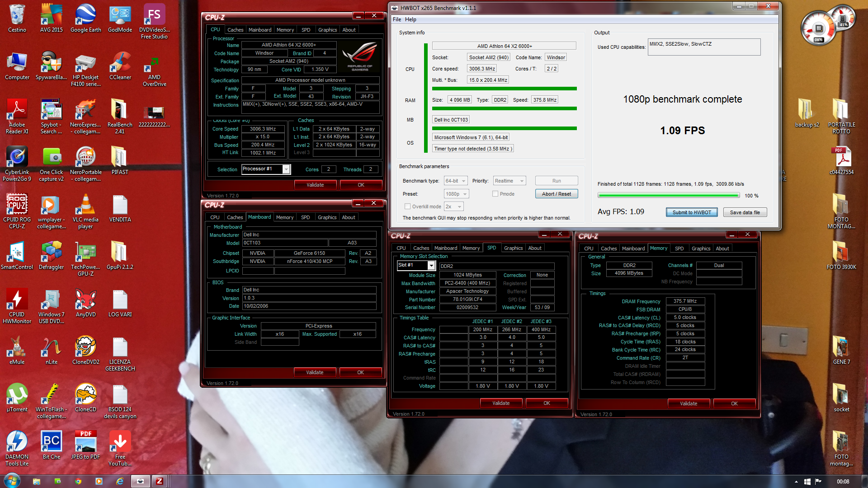Click Abort / Reset button

(557, 194)
